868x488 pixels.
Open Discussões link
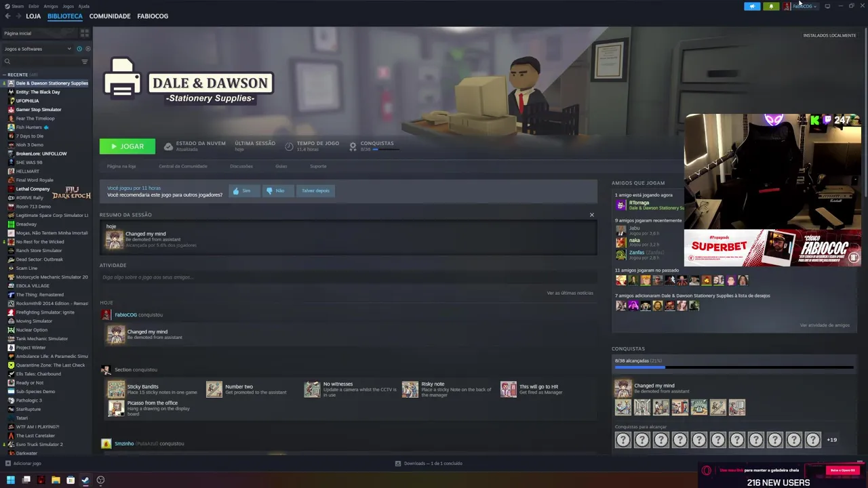click(x=241, y=166)
